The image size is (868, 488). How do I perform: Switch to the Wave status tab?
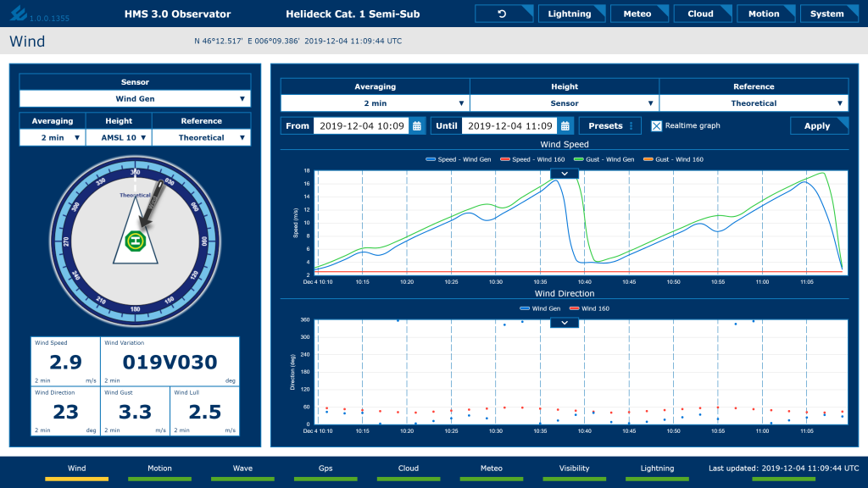coord(242,468)
